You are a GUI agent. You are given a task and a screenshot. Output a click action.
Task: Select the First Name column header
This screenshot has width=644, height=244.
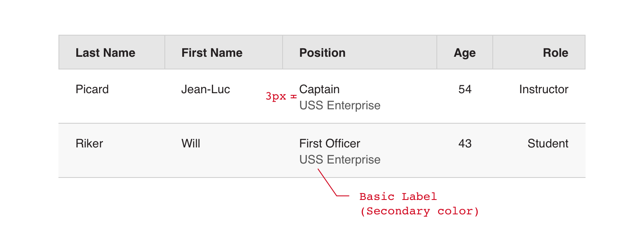[x=212, y=53]
